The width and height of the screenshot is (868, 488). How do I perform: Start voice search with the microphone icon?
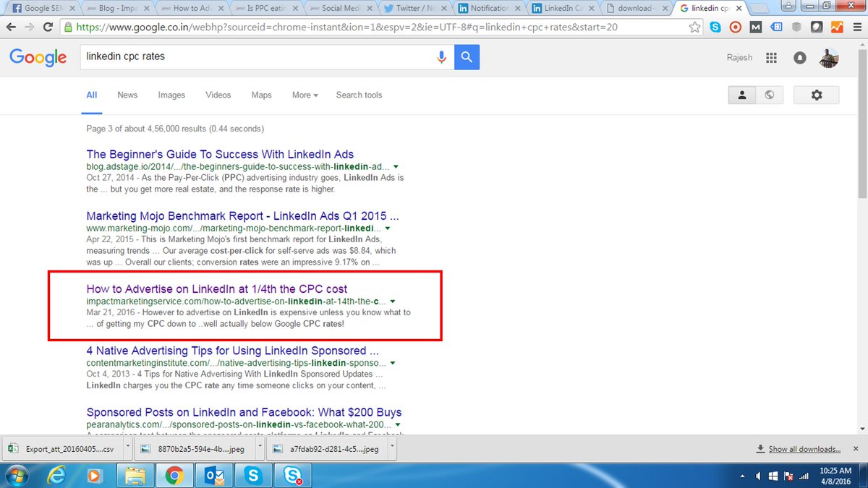click(442, 57)
